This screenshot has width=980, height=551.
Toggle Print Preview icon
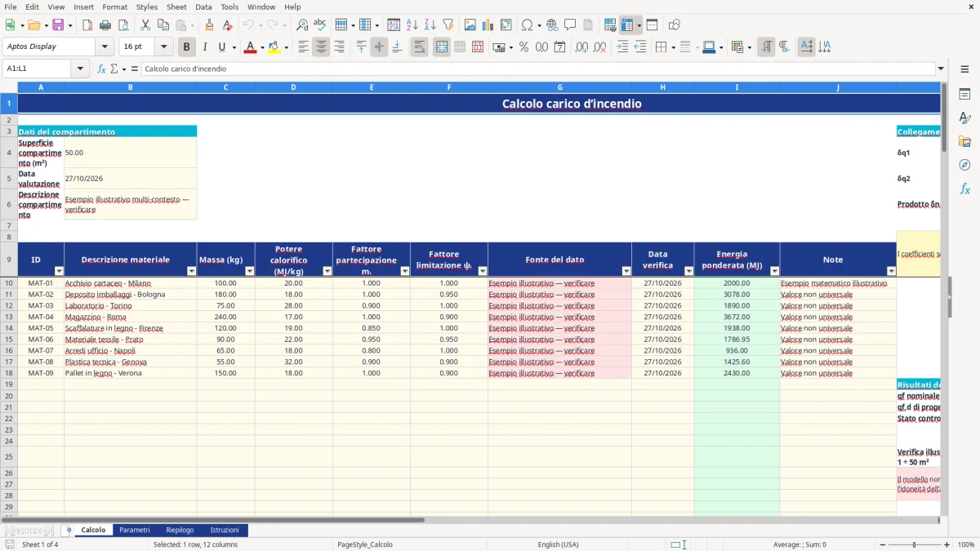[123, 25]
